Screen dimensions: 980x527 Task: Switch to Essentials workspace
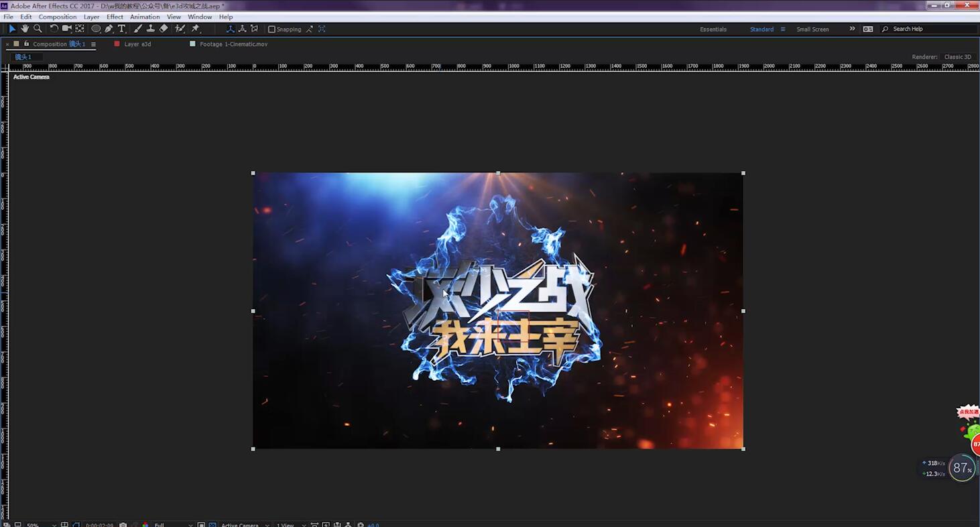[713, 30]
